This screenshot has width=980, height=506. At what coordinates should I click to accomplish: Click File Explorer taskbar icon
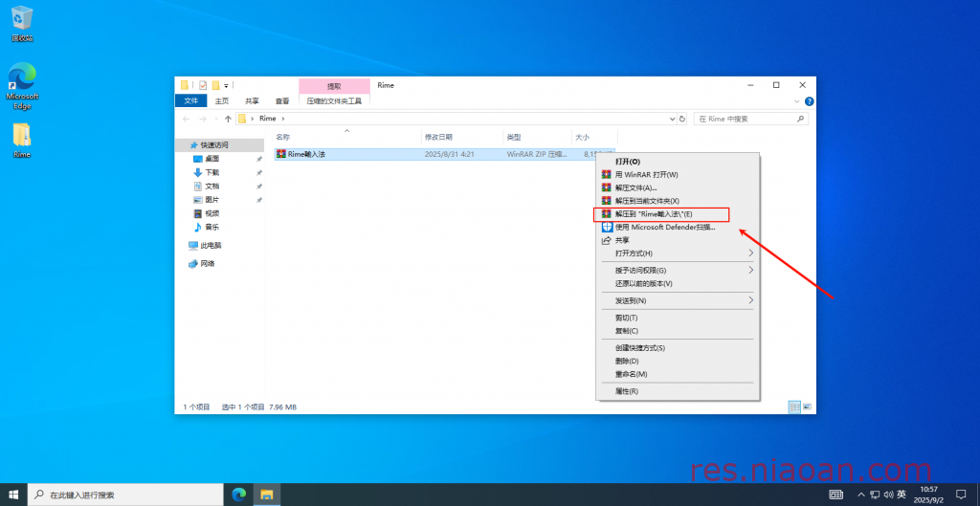(x=267, y=495)
